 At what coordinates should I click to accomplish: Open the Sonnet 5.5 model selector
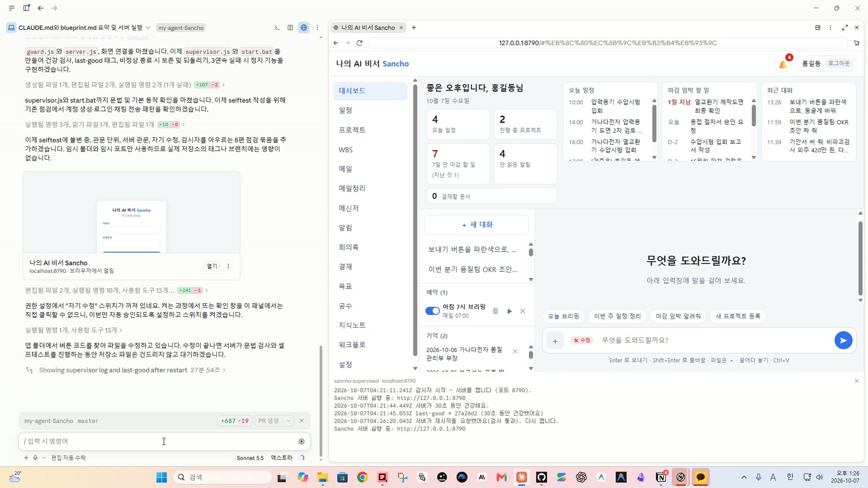pyautogui.click(x=250, y=458)
